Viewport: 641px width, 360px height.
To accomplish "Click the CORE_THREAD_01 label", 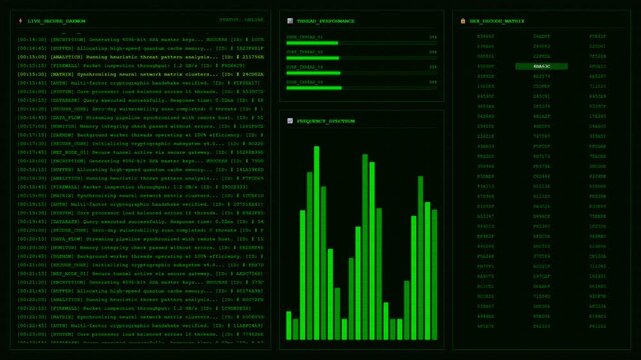I will (x=304, y=37).
